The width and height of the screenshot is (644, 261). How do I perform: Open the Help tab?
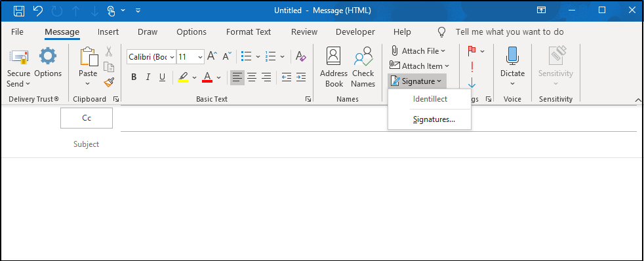(402, 32)
